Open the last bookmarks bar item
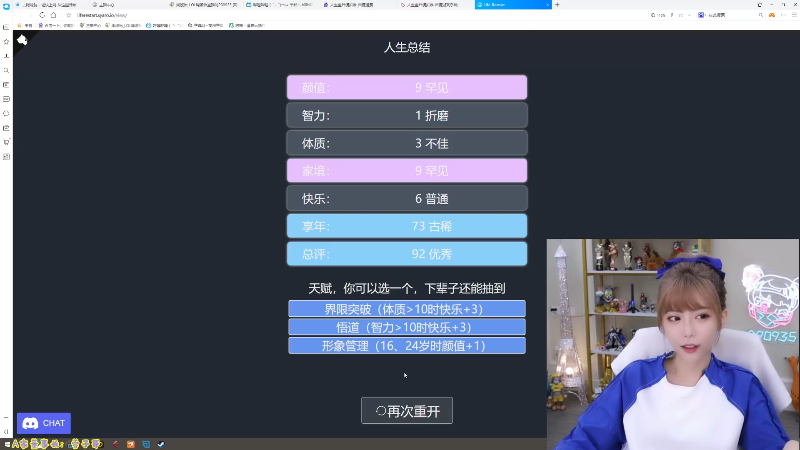The image size is (800, 450). [247, 25]
